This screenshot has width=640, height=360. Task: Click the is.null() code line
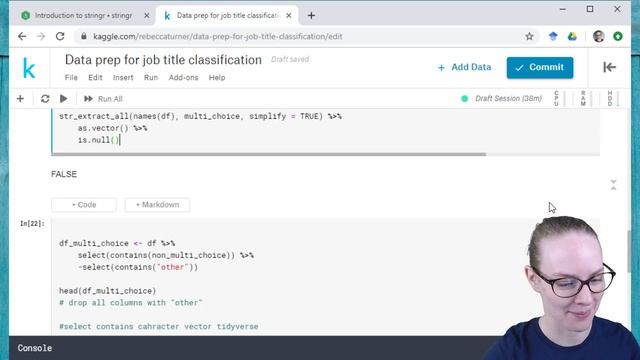[98, 140]
